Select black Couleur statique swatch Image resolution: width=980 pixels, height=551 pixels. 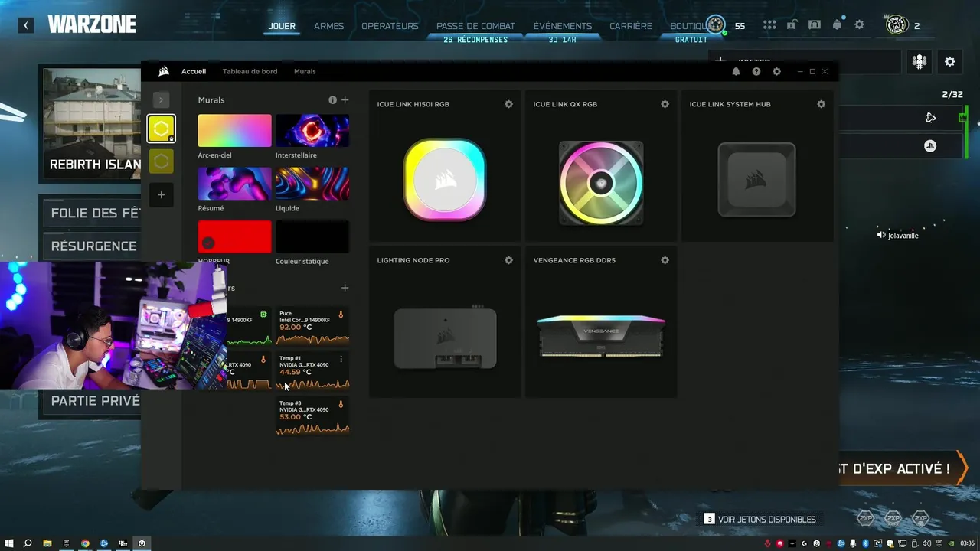coord(312,236)
